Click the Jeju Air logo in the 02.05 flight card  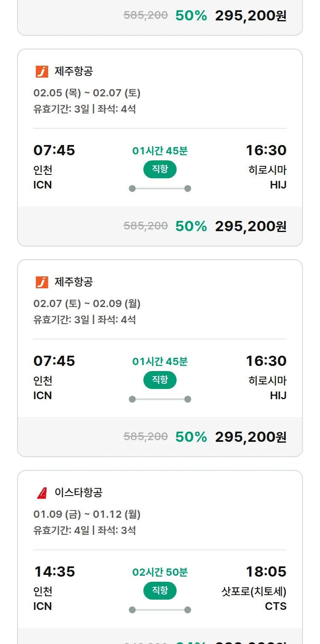pos(42,72)
